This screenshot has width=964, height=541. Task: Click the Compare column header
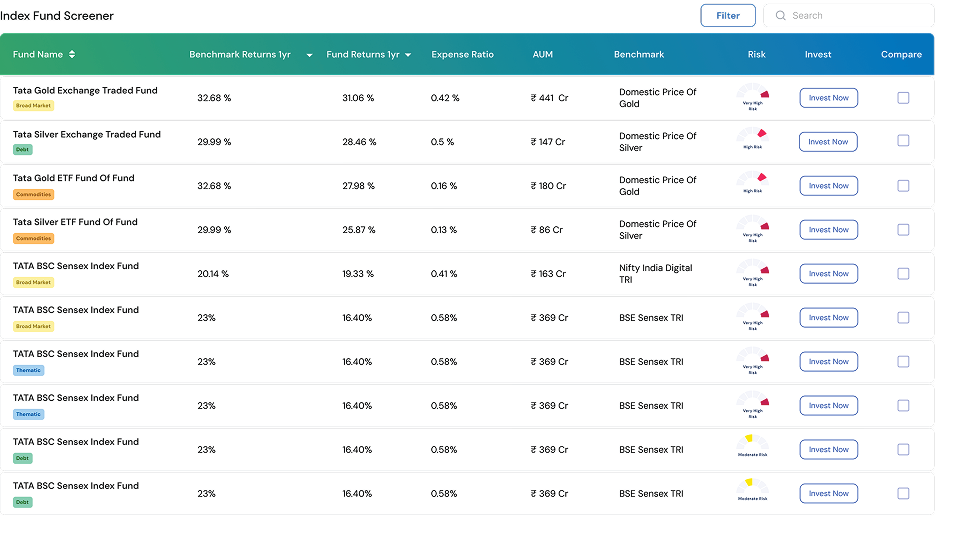[x=901, y=54]
